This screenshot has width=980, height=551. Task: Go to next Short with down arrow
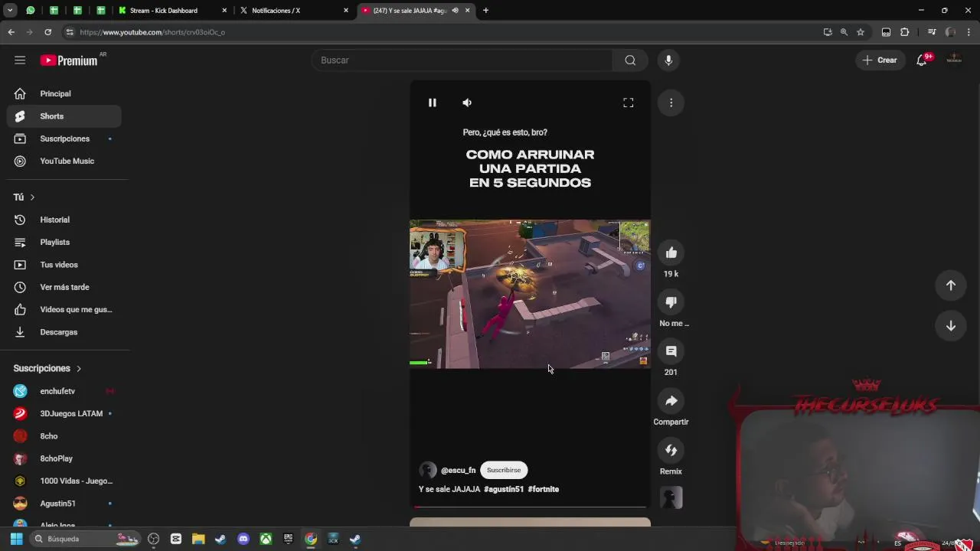(x=950, y=326)
